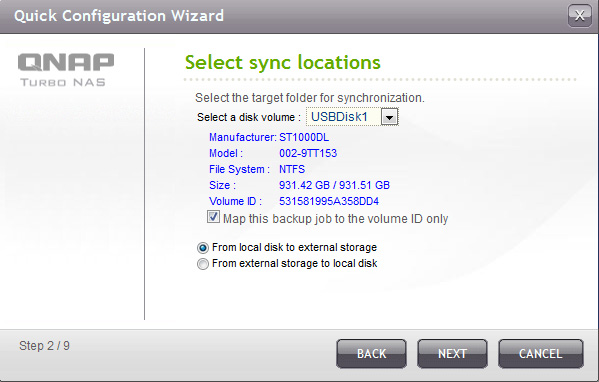Click the 'Select a disk volume' label
599x382 pixels.
pos(249,117)
